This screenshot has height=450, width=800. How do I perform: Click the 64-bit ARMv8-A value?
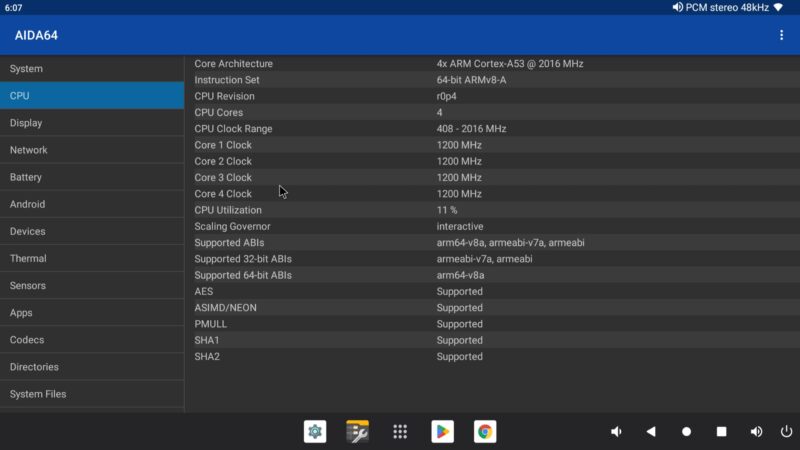coord(471,80)
